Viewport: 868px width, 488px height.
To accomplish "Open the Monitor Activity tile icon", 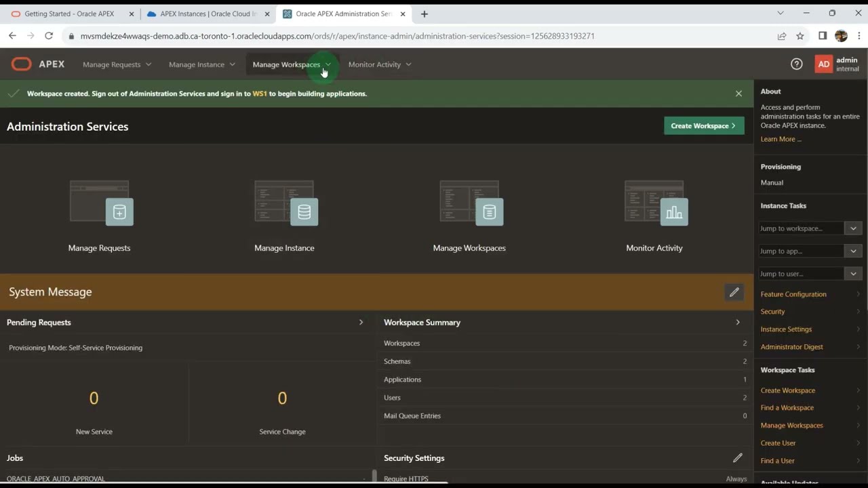I will coord(656,202).
